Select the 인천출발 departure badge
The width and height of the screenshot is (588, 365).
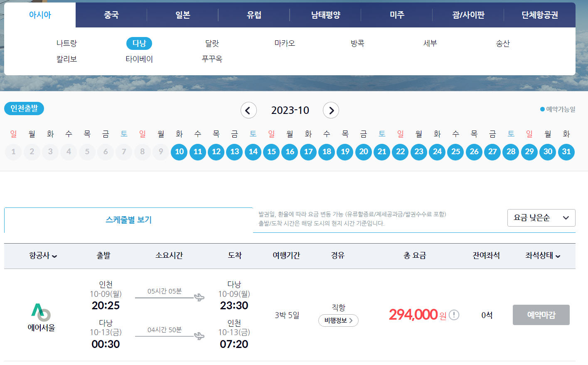[x=24, y=109]
